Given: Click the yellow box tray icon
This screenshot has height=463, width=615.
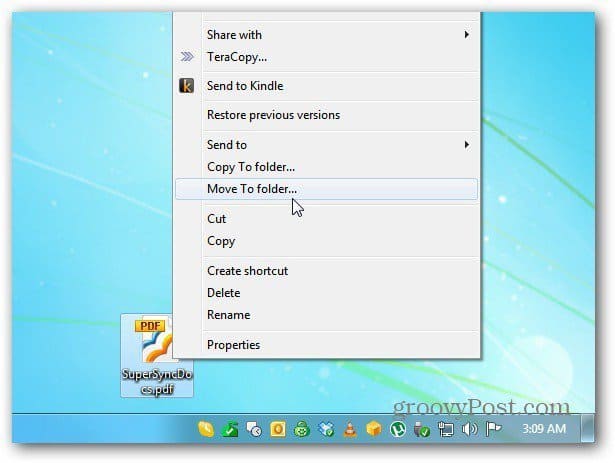Looking at the screenshot, I should pos(374,429).
